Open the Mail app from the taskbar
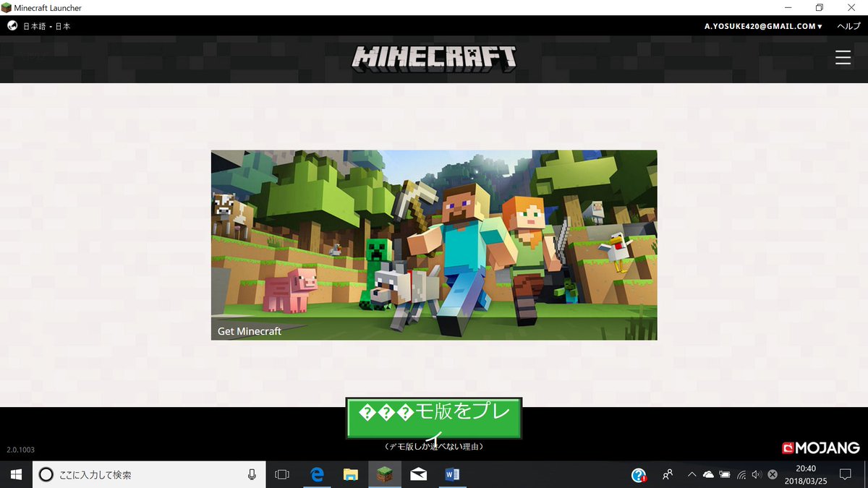 click(418, 474)
